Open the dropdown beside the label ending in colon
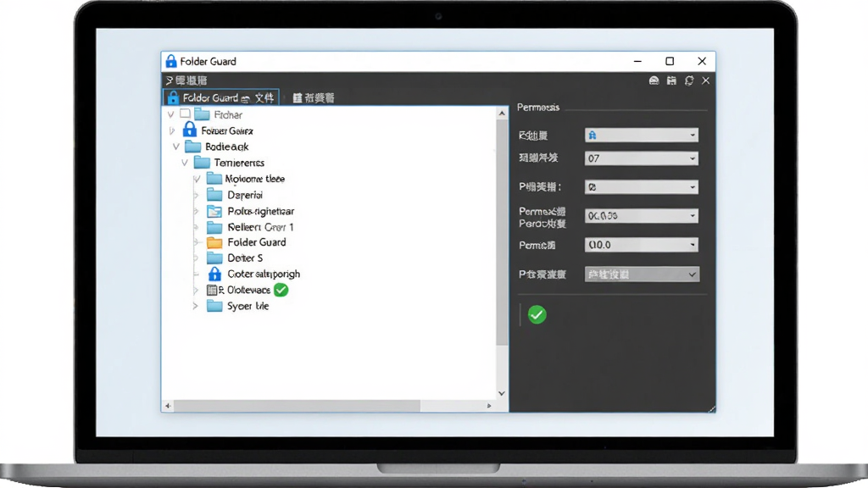The image size is (868, 488). pos(641,187)
